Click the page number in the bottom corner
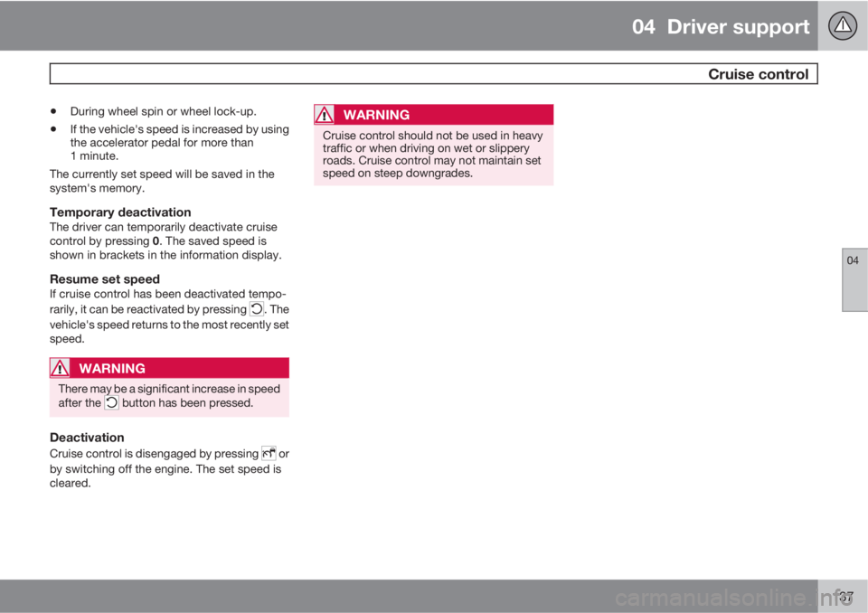The image size is (868, 613). pos(846,597)
